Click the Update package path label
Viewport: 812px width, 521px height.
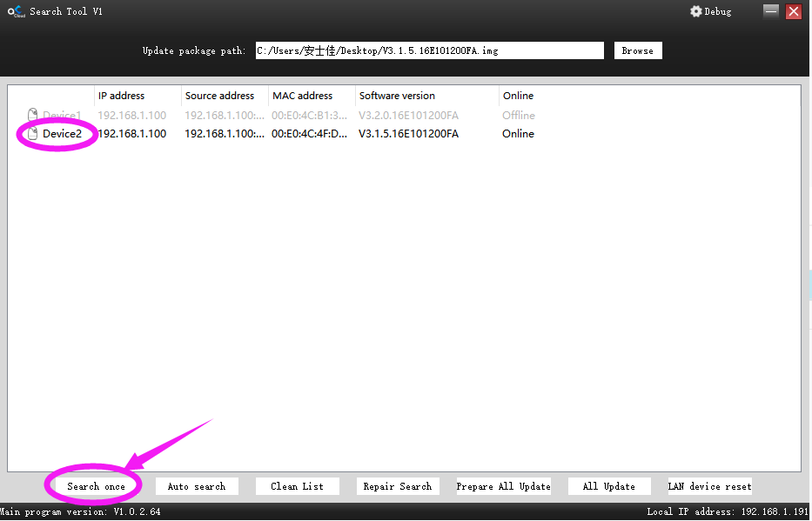[x=194, y=50]
